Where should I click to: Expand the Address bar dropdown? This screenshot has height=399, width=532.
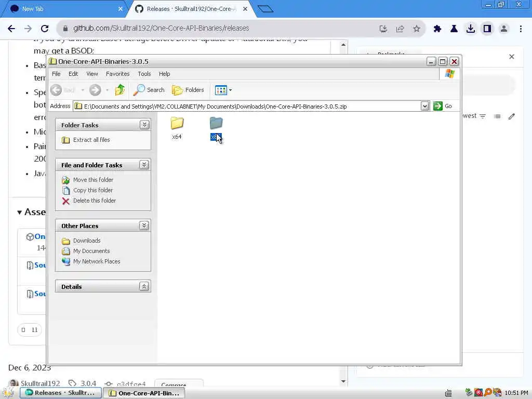pos(425,106)
